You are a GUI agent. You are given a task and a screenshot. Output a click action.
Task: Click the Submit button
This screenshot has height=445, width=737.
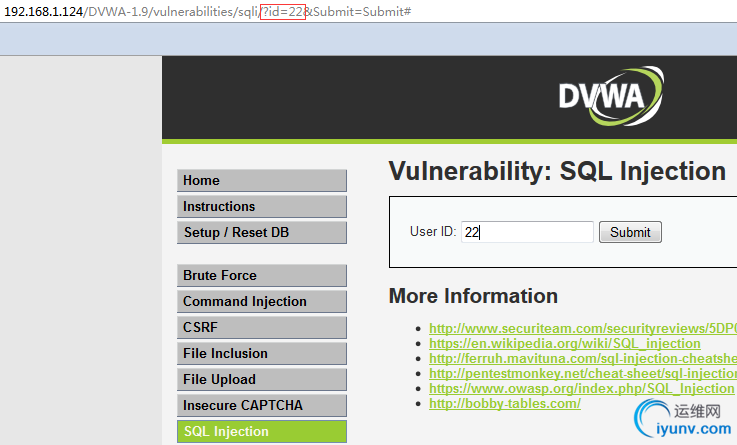630,232
